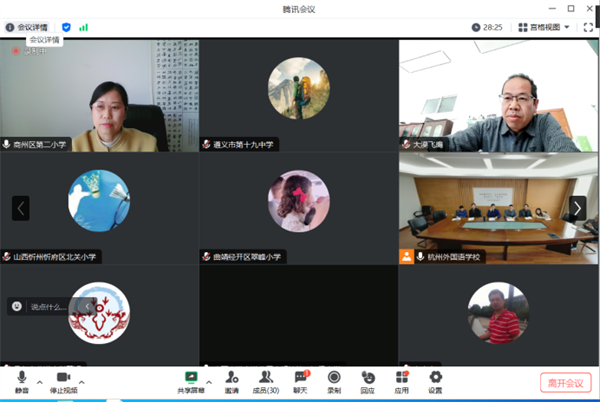Open the apps (应用) icon
The image size is (600, 402).
tap(401, 380)
